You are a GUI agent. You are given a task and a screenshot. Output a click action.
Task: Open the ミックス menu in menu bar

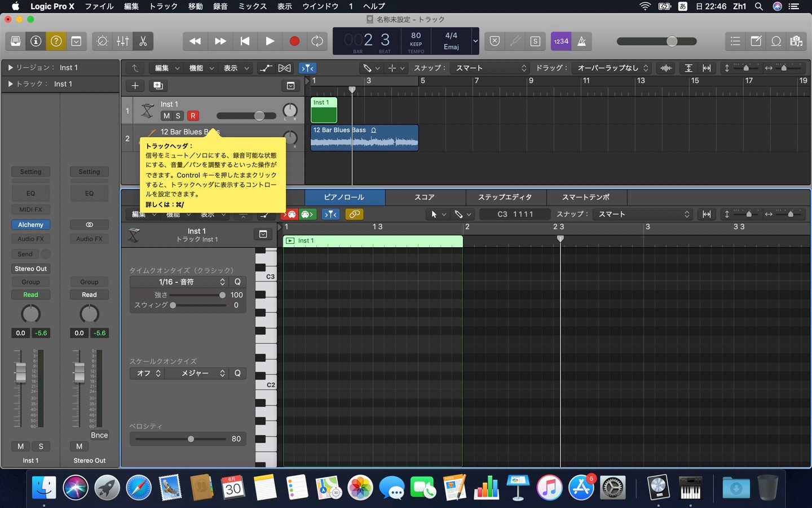tap(252, 6)
